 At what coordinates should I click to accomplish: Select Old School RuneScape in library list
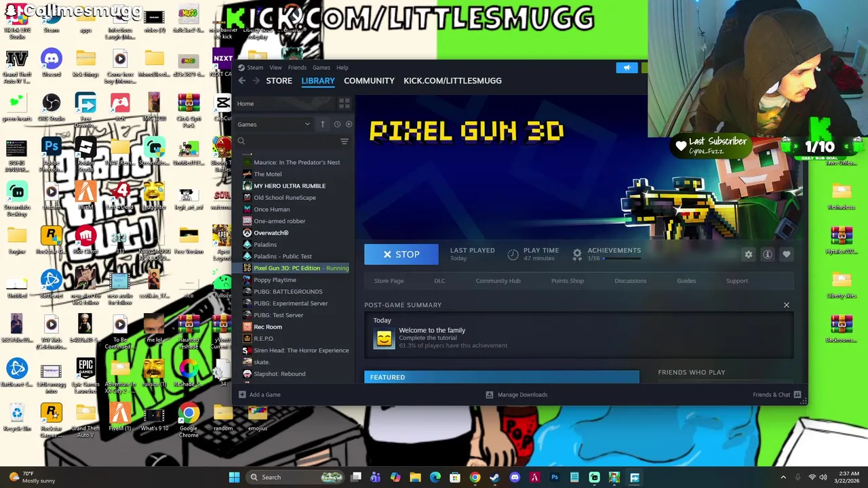pos(285,197)
